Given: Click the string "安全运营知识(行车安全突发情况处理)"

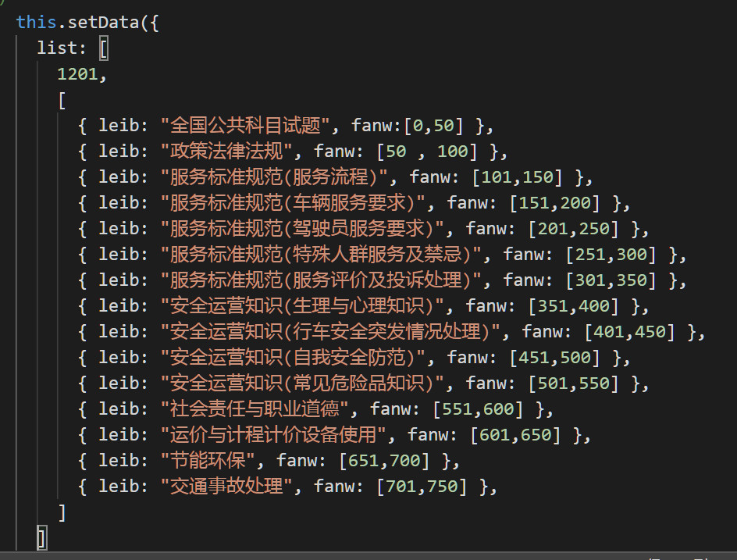Looking at the screenshot, I should (330, 331).
